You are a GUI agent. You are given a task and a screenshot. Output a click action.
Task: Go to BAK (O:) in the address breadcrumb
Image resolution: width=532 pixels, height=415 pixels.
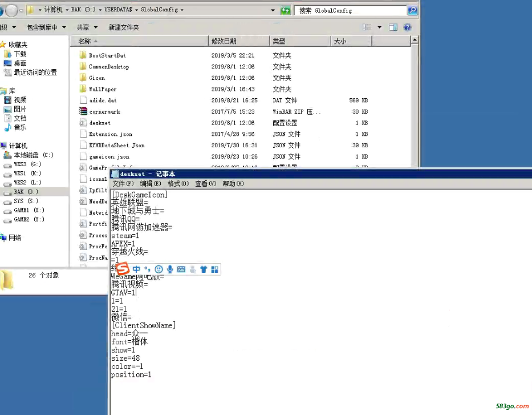pyautogui.click(x=83, y=10)
